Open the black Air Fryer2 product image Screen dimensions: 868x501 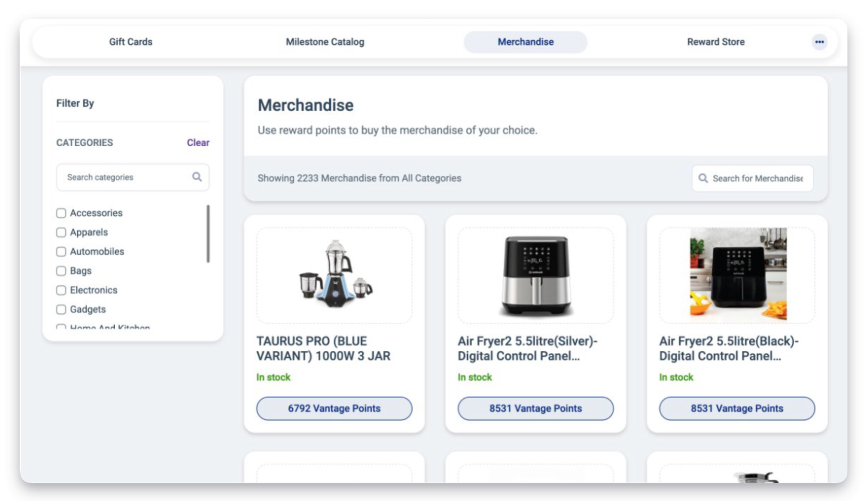tap(737, 275)
